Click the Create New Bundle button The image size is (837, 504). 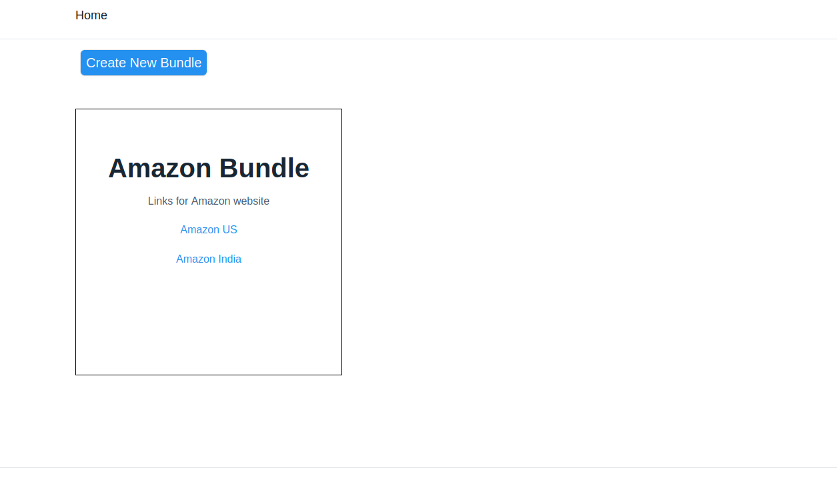click(143, 63)
